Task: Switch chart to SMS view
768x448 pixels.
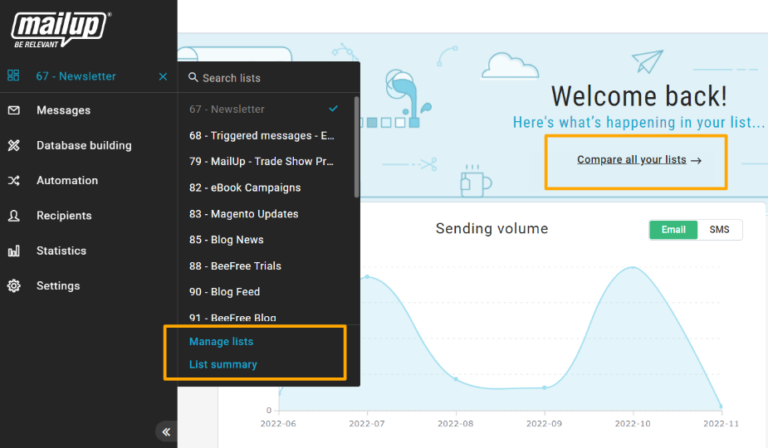Action: click(x=719, y=230)
